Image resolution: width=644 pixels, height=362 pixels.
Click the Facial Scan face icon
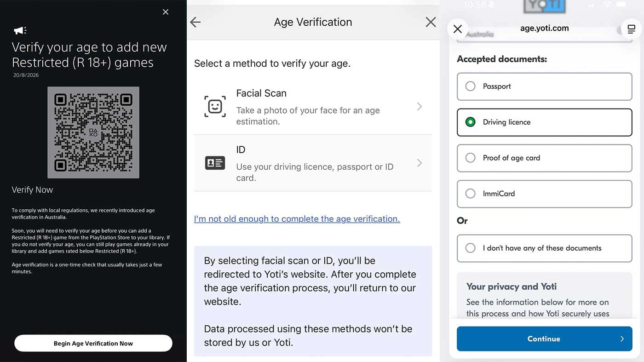click(215, 107)
